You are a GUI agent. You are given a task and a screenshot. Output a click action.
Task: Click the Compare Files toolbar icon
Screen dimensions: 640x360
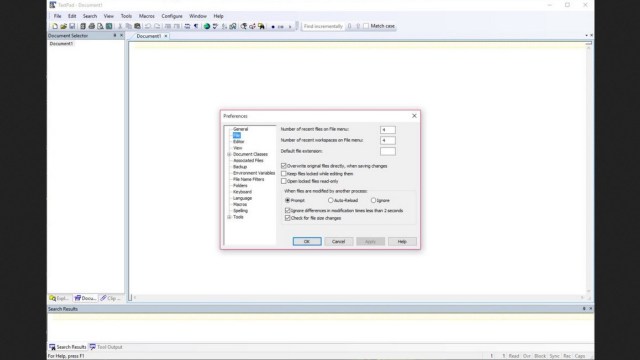[233, 26]
